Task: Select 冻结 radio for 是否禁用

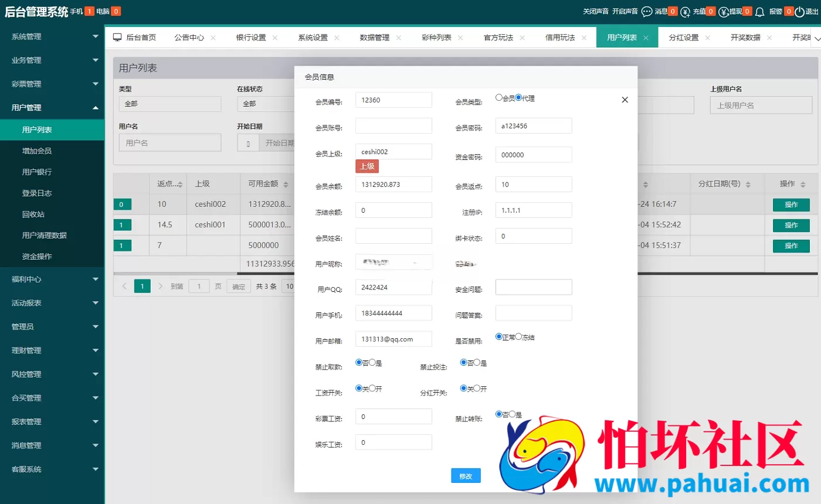Action: pos(518,337)
